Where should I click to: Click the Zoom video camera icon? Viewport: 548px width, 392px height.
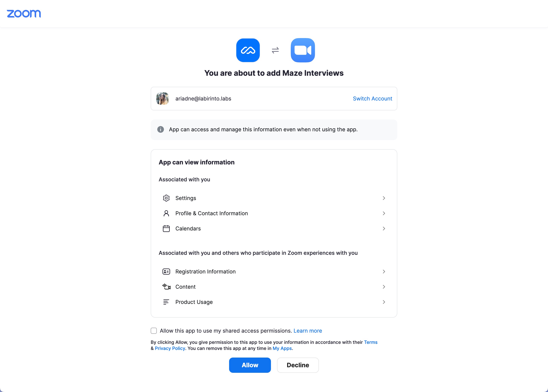(303, 50)
